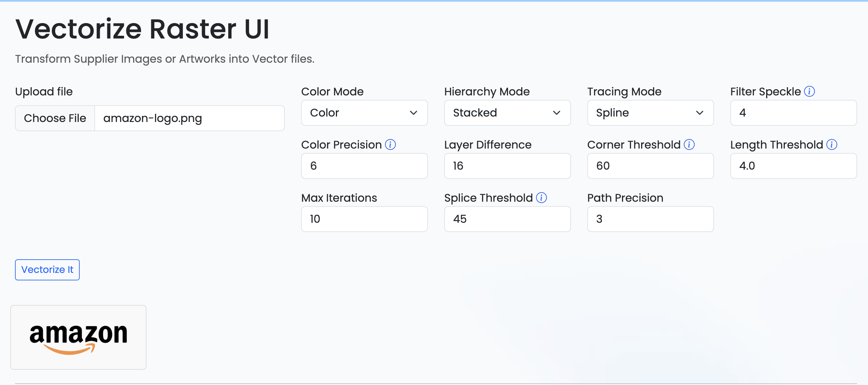The width and height of the screenshot is (868, 385).
Task: Focus the Filter Speckle input field
Action: point(793,113)
